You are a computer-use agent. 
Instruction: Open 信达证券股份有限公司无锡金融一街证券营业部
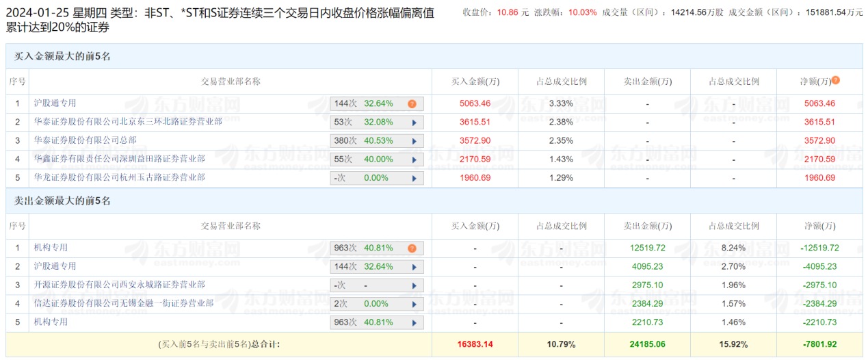pyautogui.click(x=124, y=303)
